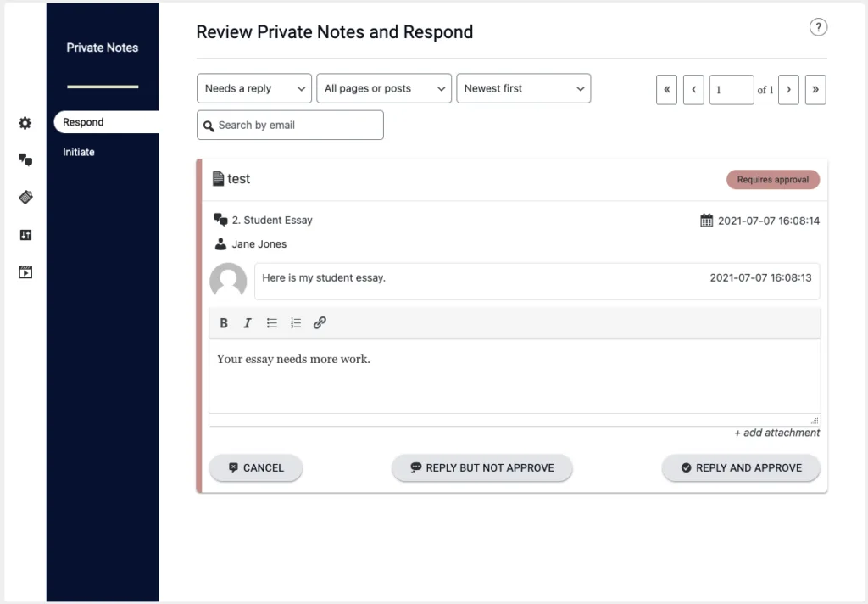Click the Here is my student essay message
868x604 pixels.
(324, 277)
